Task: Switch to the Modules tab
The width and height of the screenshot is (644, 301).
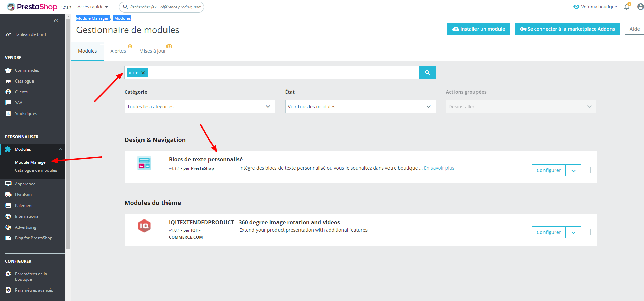Action: (x=87, y=51)
